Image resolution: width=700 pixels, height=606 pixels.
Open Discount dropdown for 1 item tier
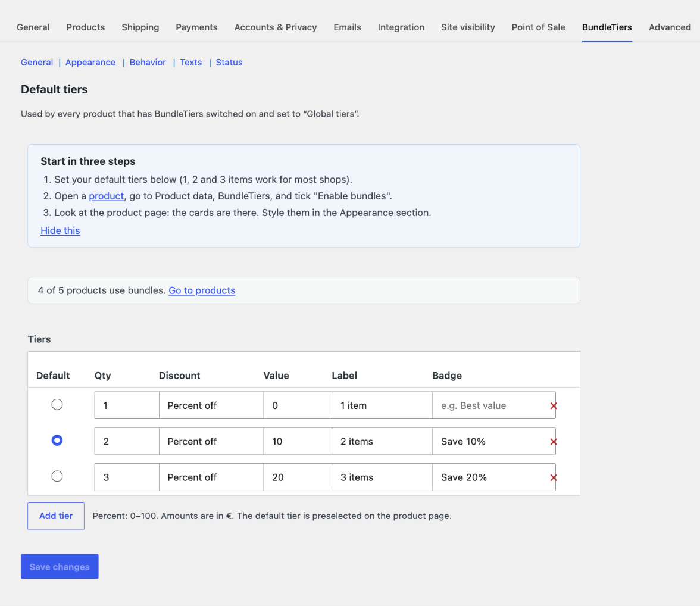tap(211, 405)
